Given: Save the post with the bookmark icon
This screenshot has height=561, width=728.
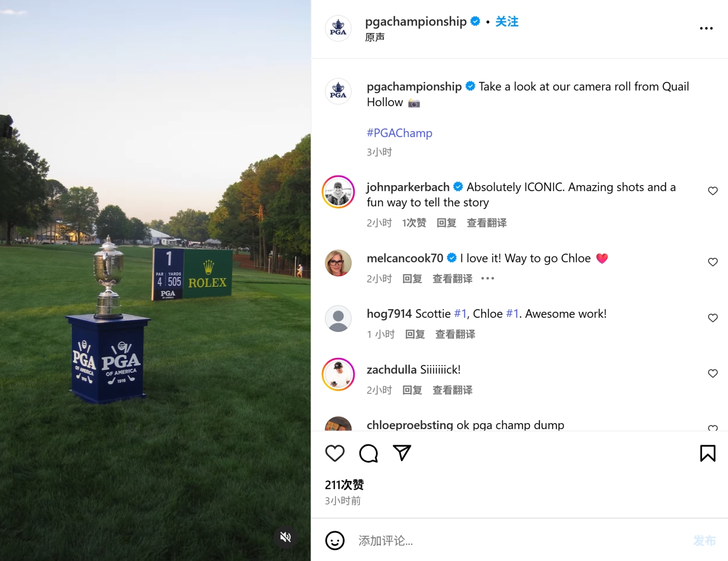Looking at the screenshot, I should click(x=707, y=454).
